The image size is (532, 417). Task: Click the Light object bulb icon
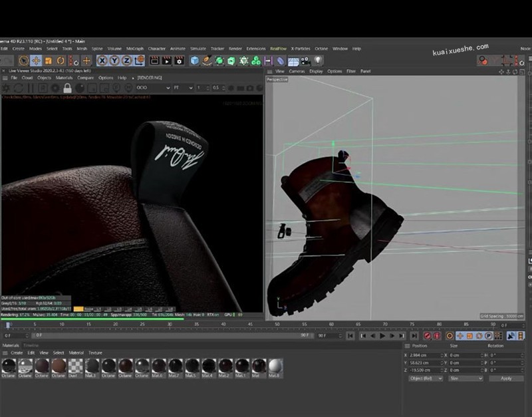point(319,61)
